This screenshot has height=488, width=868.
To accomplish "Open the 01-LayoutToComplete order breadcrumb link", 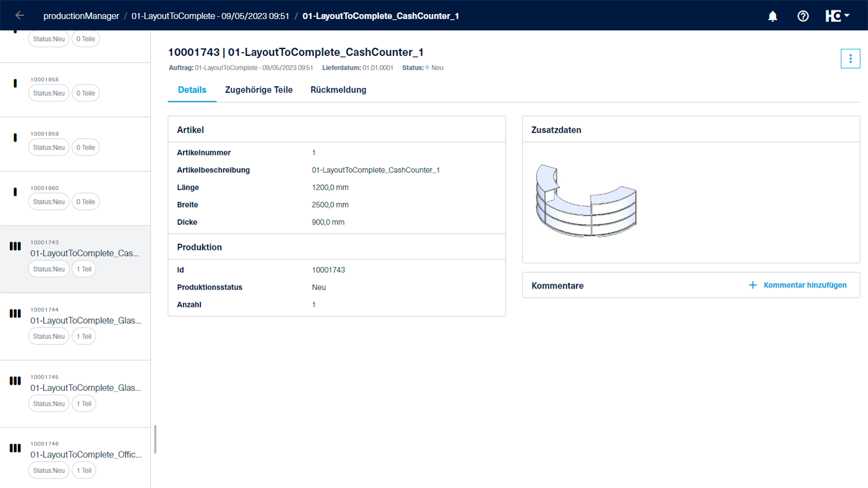I will [210, 16].
